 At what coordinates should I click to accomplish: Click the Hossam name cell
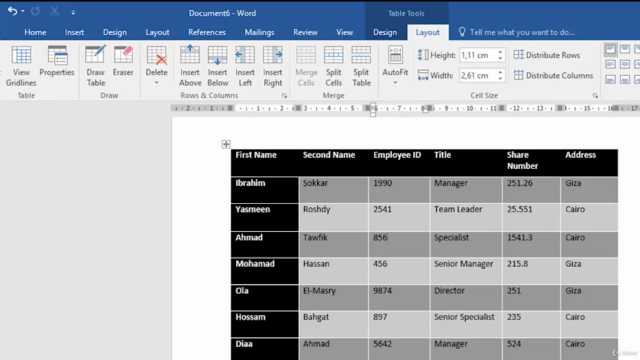(x=264, y=324)
